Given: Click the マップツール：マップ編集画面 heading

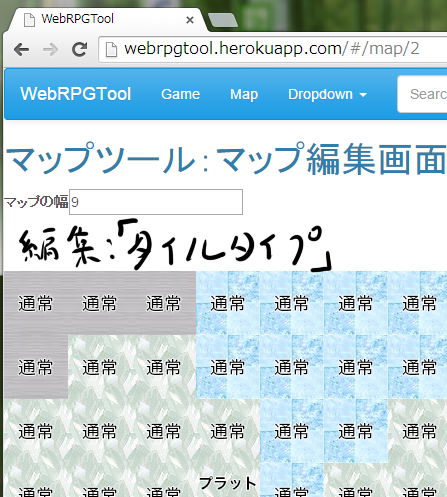Looking at the screenshot, I should pos(226,159).
